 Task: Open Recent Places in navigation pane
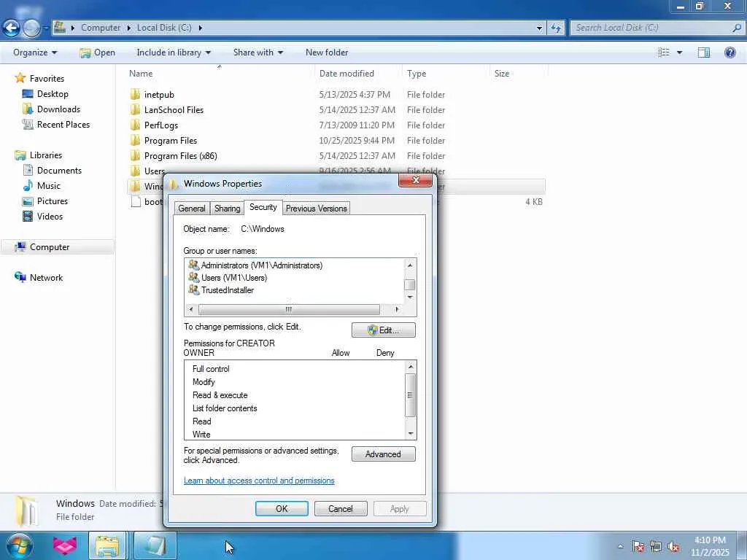pyautogui.click(x=63, y=124)
